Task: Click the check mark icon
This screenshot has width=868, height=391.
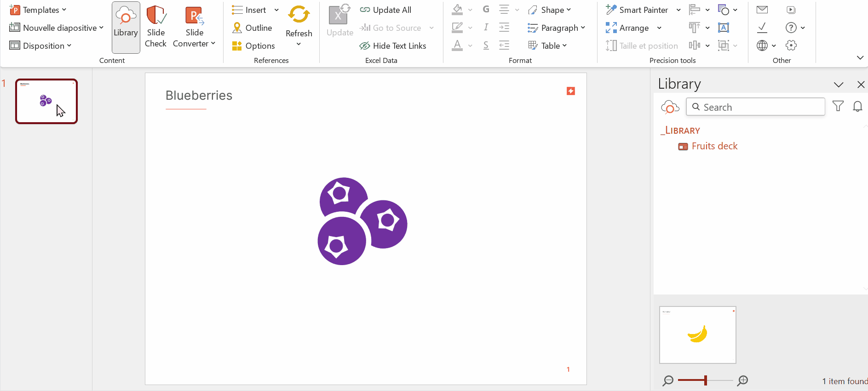Action: [762, 27]
